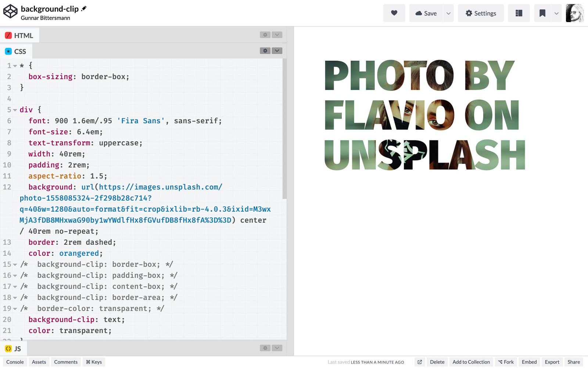588x368 pixels.
Task: Open the Save options dropdown arrow
Action: click(448, 13)
